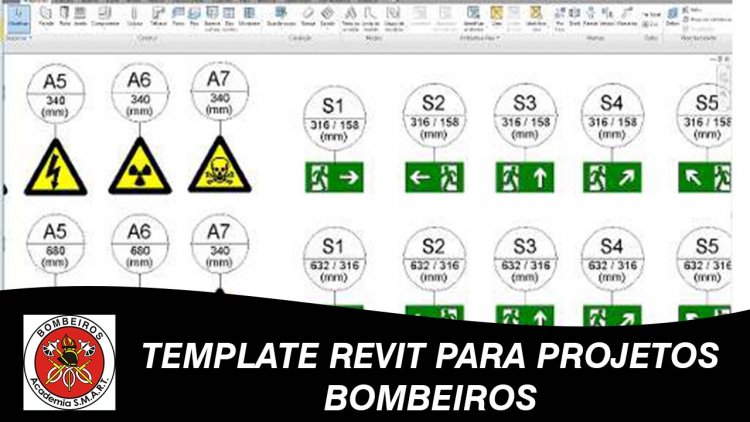Select the Montante mullion tool
Viewport: 750px width, 422px height.
click(x=249, y=17)
